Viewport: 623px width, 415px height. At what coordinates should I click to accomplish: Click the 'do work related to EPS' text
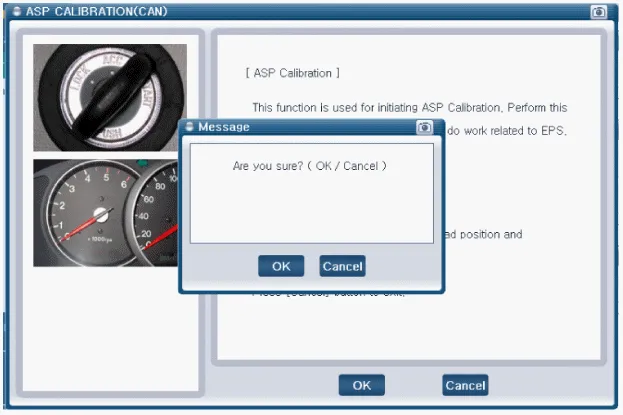click(x=507, y=132)
